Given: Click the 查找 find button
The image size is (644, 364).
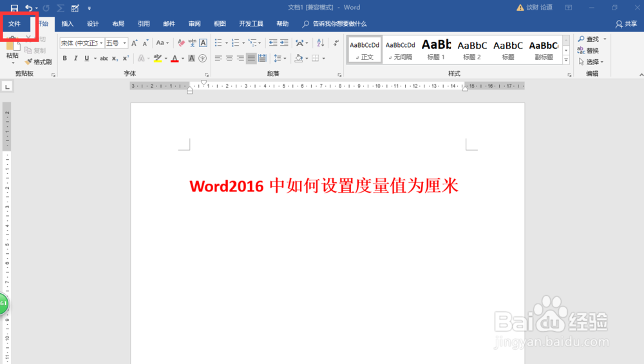Looking at the screenshot, I should pos(589,39).
